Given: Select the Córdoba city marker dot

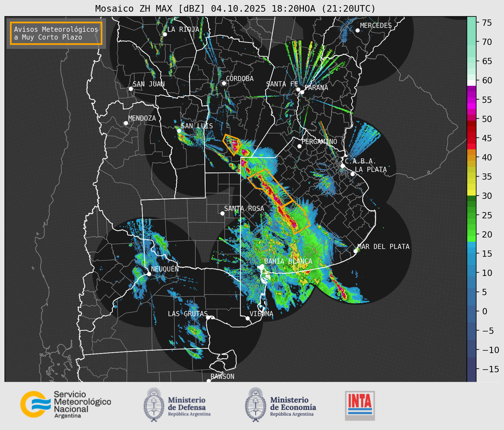Looking at the screenshot, I should tap(224, 83).
